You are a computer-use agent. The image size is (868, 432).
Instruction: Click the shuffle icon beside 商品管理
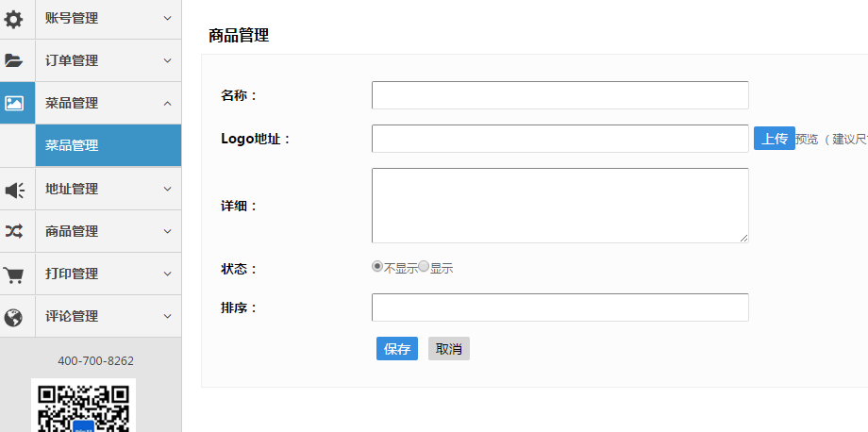[14, 231]
